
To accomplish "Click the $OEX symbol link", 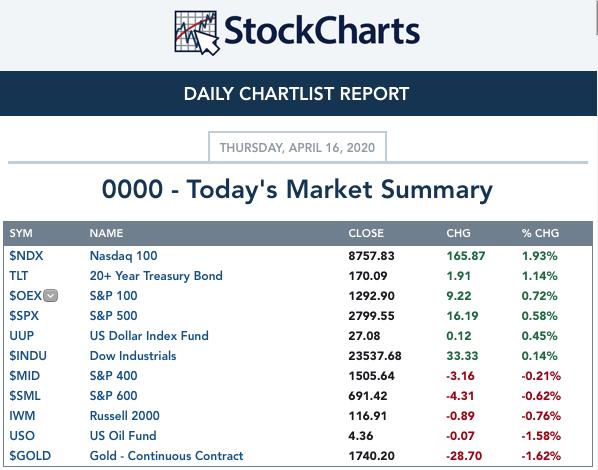I will tap(25, 296).
